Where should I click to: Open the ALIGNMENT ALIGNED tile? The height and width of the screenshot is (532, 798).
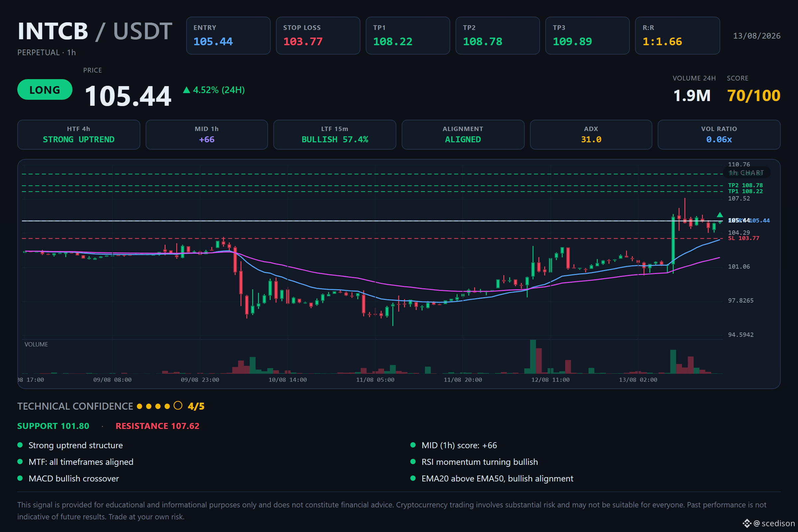(463, 135)
